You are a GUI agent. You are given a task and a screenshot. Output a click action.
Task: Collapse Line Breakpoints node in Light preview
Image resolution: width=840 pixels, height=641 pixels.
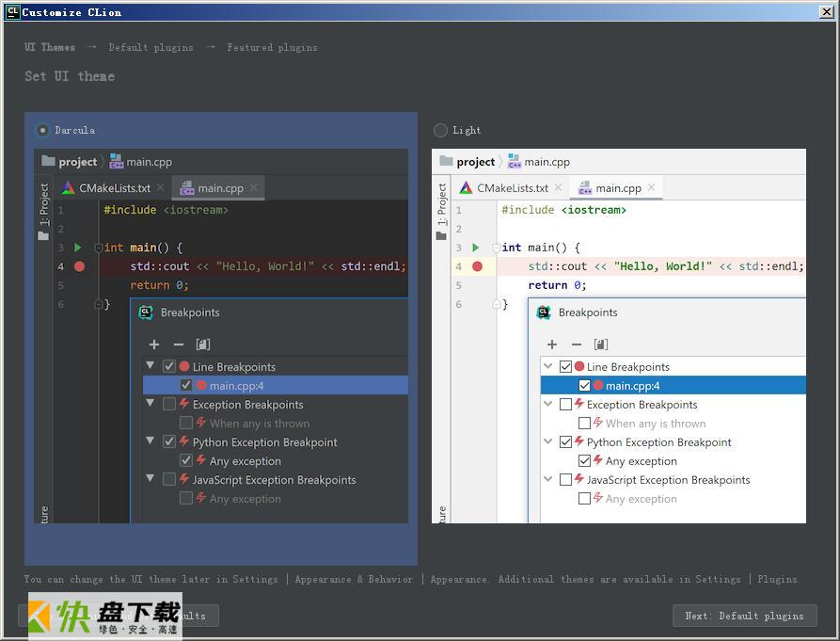pyautogui.click(x=548, y=366)
